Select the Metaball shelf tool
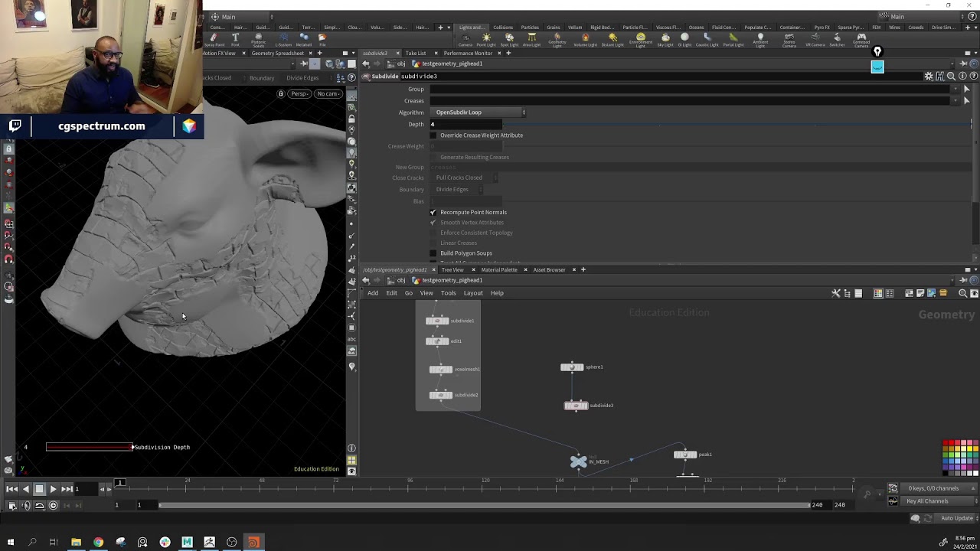The width and height of the screenshot is (980, 551). point(304,38)
